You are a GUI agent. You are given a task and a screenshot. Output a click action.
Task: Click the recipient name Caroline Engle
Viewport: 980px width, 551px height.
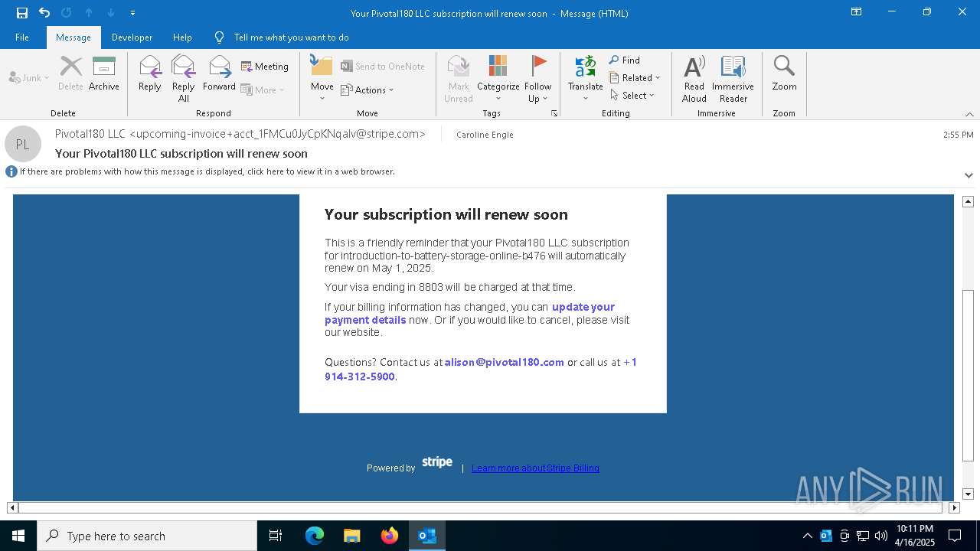[x=485, y=135]
